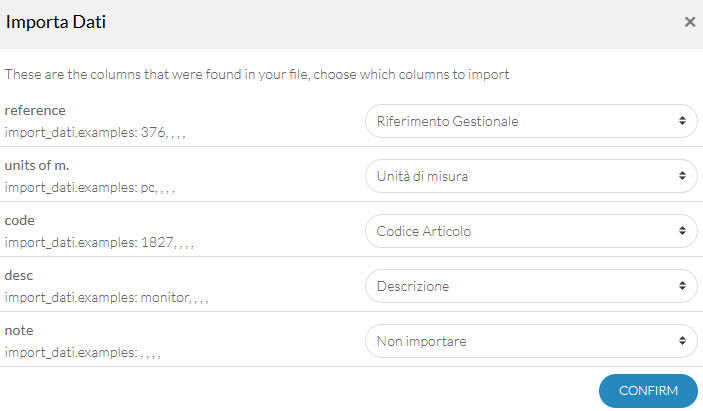
Task: Click the sort-arrow icon in Descrizione select
Action: (682, 286)
